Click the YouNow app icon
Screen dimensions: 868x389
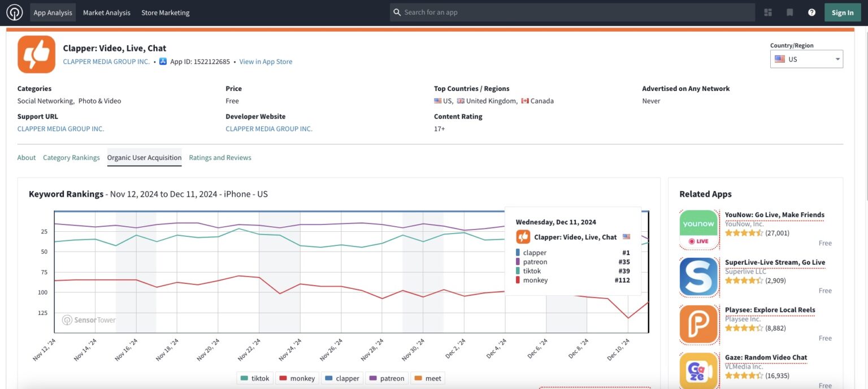(698, 230)
